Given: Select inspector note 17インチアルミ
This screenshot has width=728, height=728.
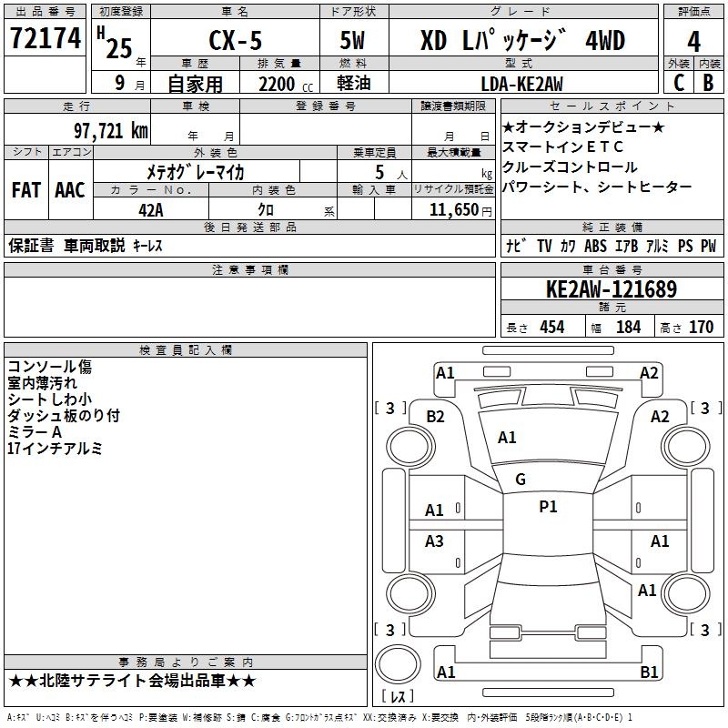Looking at the screenshot, I should 55,448.
